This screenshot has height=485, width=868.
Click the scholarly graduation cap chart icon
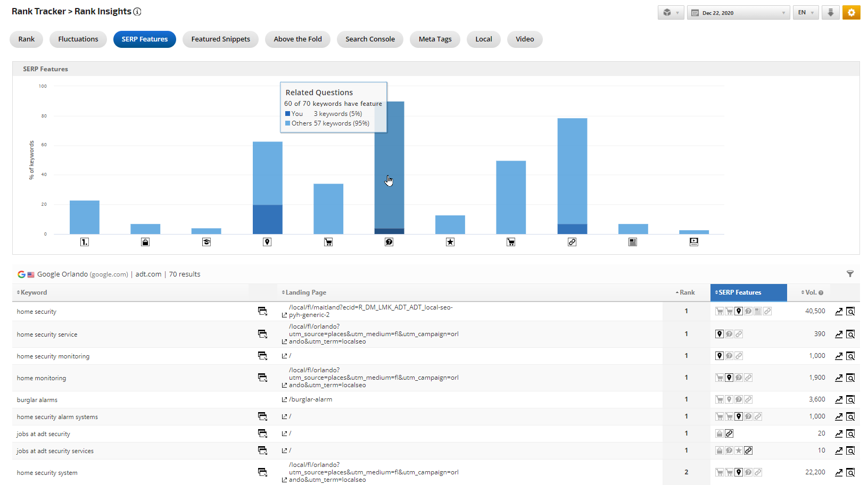click(206, 242)
